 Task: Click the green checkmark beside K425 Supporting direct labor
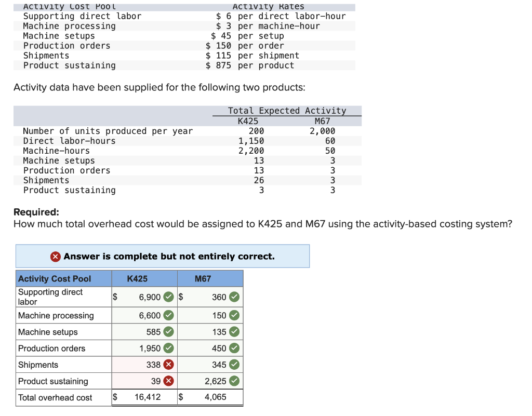[168, 297]
